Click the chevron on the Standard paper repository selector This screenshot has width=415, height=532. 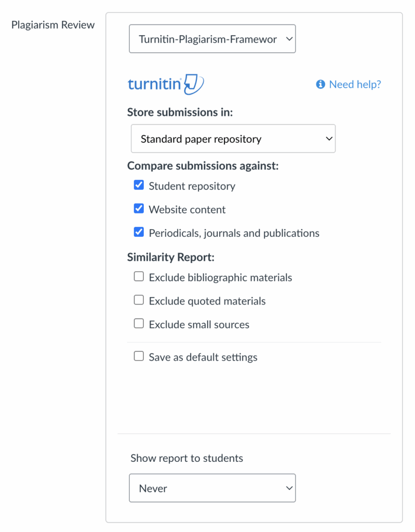[328, 139]
